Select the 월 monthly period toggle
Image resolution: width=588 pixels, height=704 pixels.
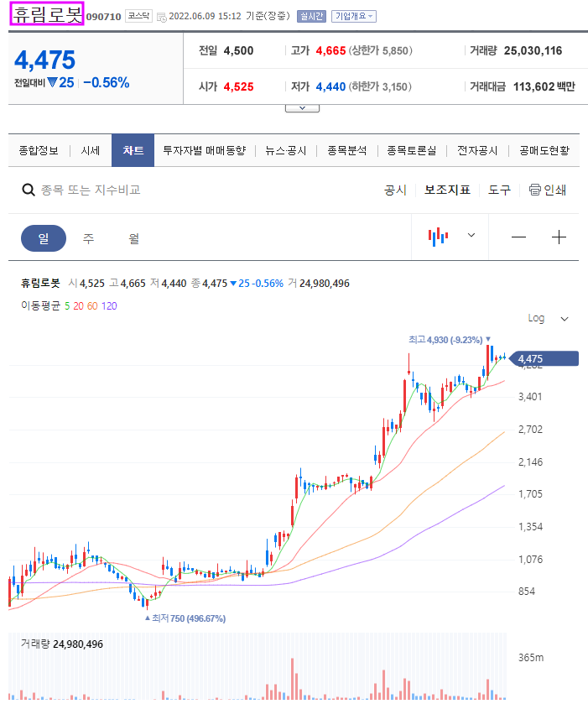coord(133,238)
